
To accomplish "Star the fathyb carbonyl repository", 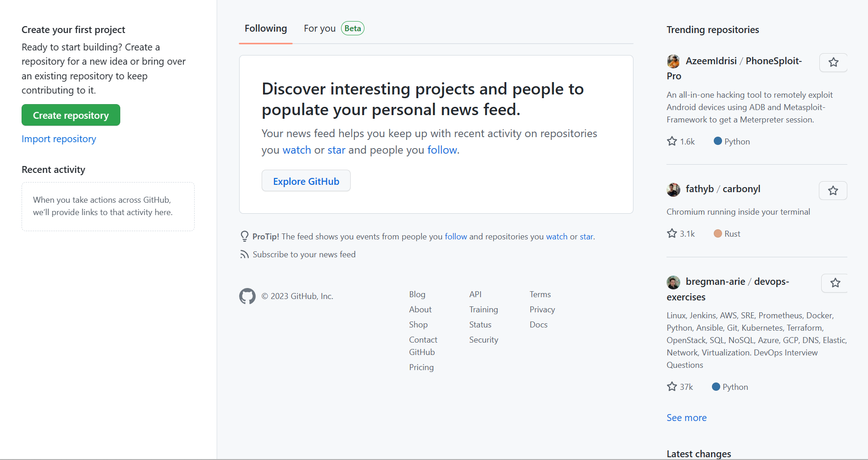I will point(833,191).
